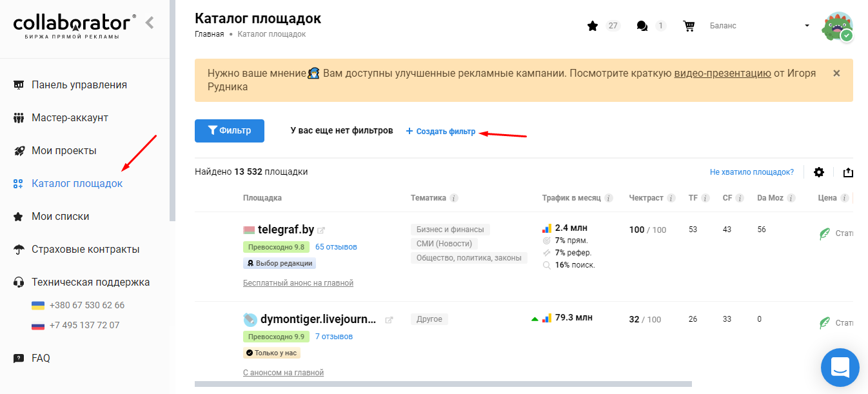The height and width of the screenshot is (394, 868).
Task: Click info icon next to Тематика
Action: (x=454, y=198)
